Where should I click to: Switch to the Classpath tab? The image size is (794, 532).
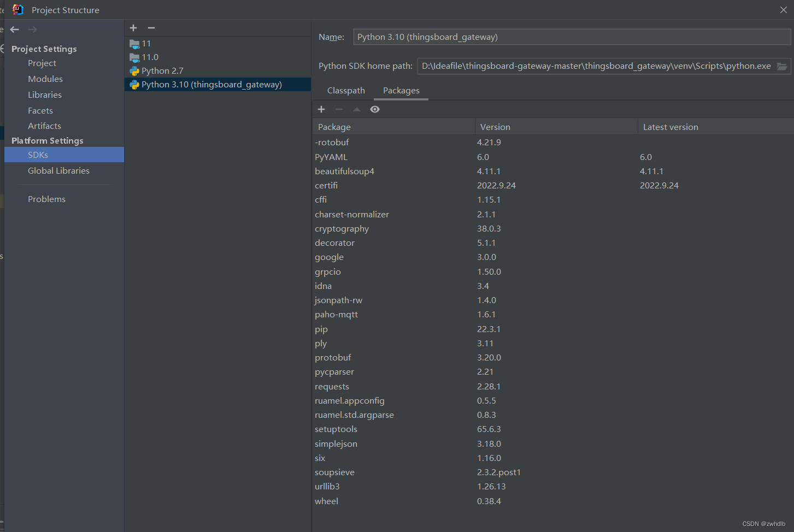346,91
